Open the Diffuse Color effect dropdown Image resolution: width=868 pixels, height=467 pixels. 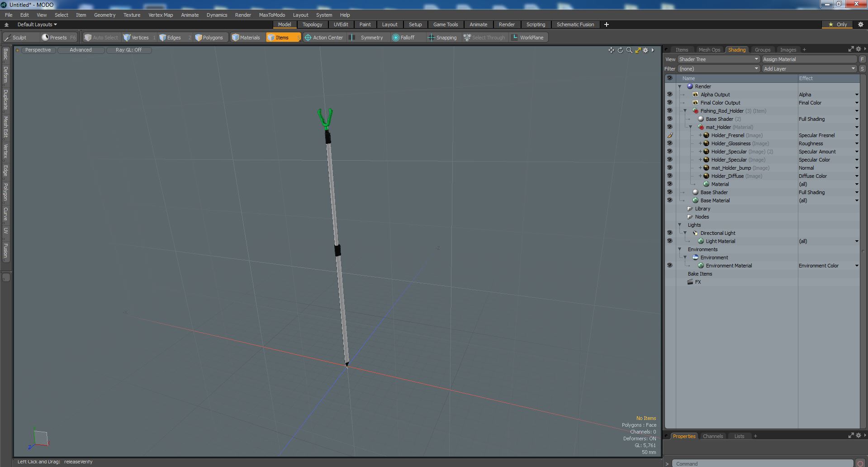pos(856,176)
